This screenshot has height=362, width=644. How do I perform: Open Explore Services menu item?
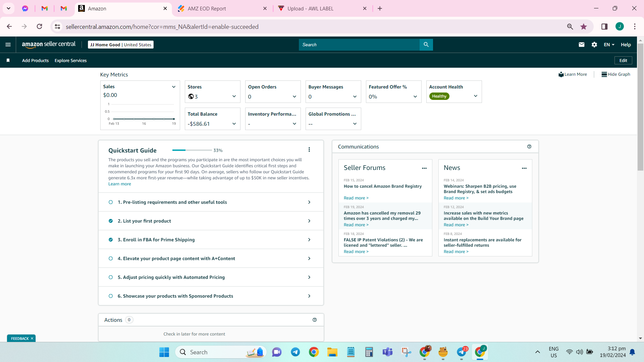click(x=70, y=60)
